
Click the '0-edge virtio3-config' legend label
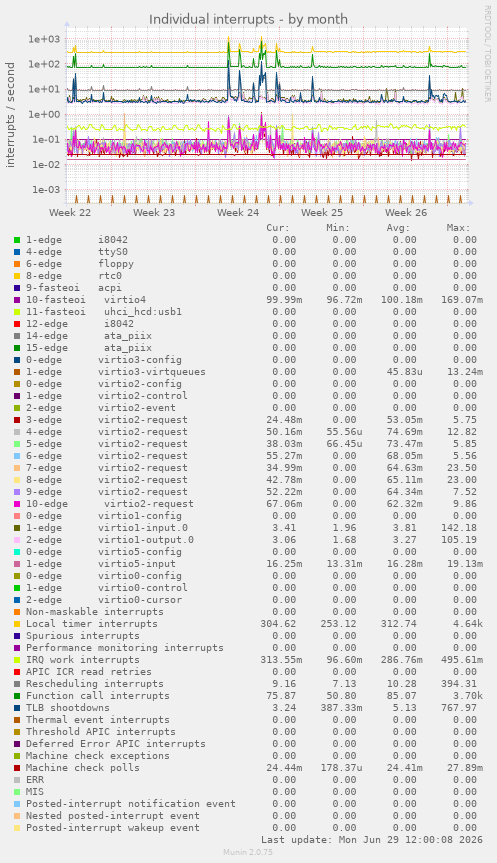pyautogui.click(x=103, y=360)
